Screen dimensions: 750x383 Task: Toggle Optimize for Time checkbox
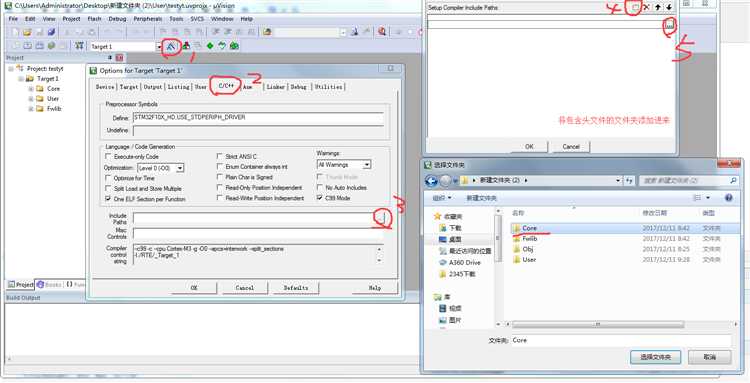click(x=108, y=178)
